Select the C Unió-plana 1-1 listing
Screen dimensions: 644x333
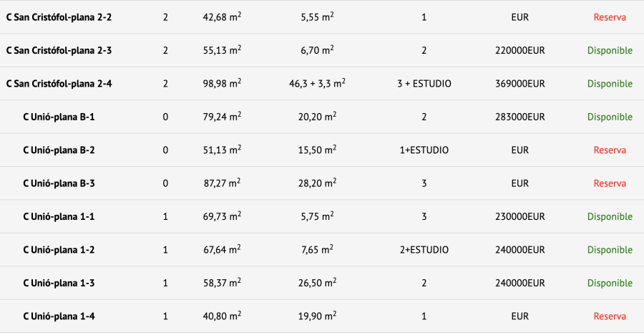tap(59, 216)
